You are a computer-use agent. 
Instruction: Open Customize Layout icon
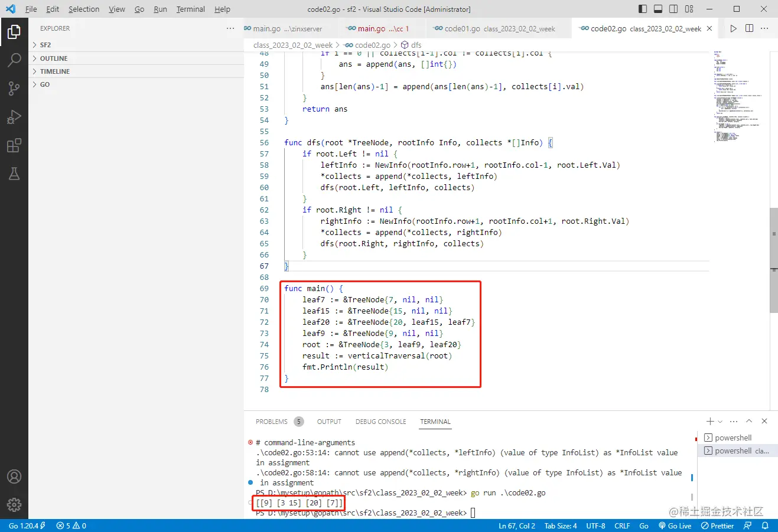[689, 9]
